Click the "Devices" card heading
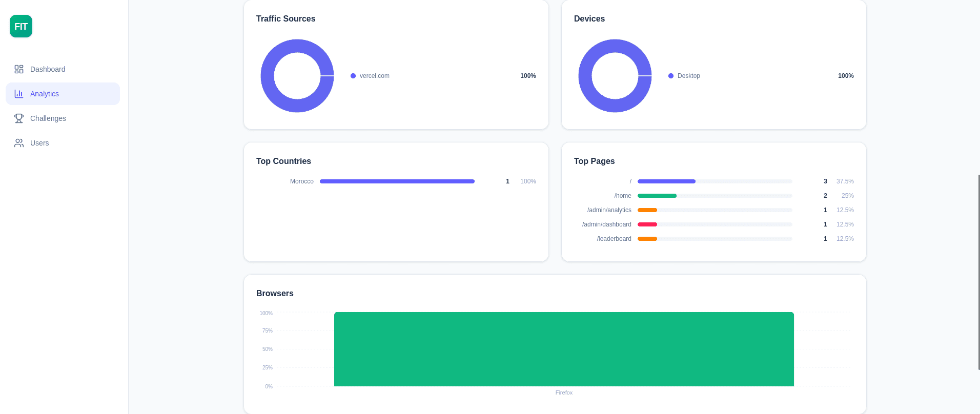 pyautogui.click(x=589, y=19)
